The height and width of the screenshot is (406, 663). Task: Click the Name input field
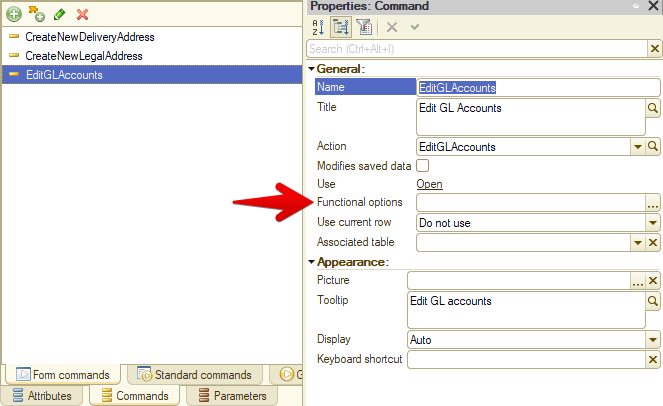click(x=538, y=88)
